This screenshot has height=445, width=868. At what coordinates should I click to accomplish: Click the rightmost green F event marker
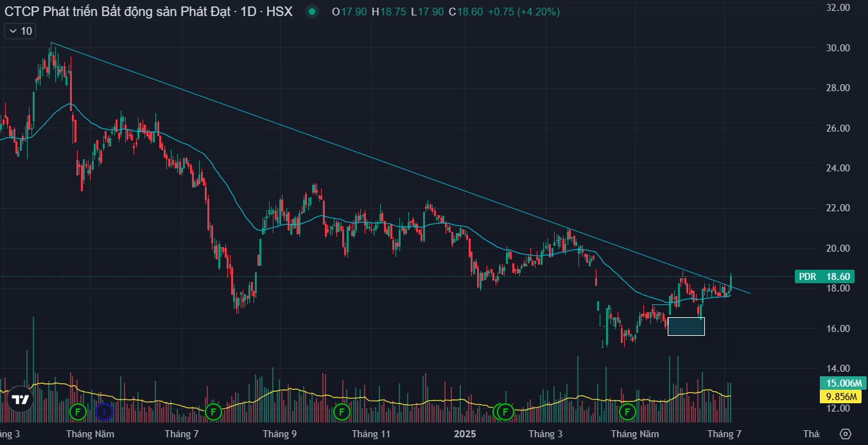tap(627, 410)
